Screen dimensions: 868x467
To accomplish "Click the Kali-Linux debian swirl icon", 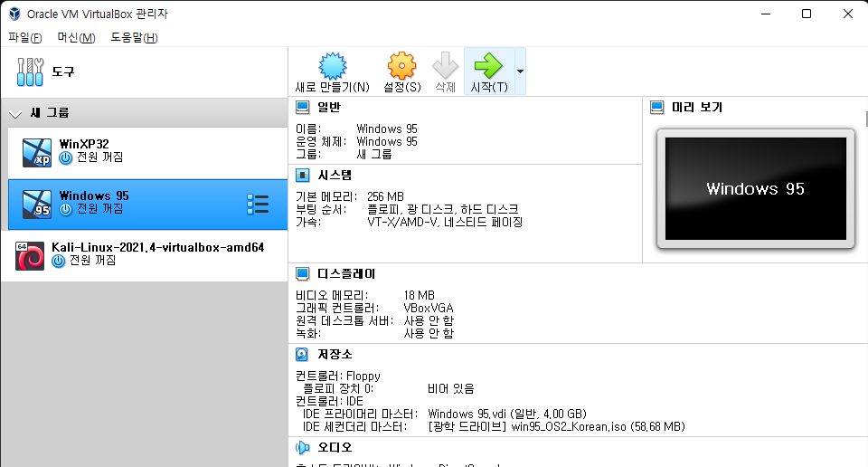I will 30,256.
